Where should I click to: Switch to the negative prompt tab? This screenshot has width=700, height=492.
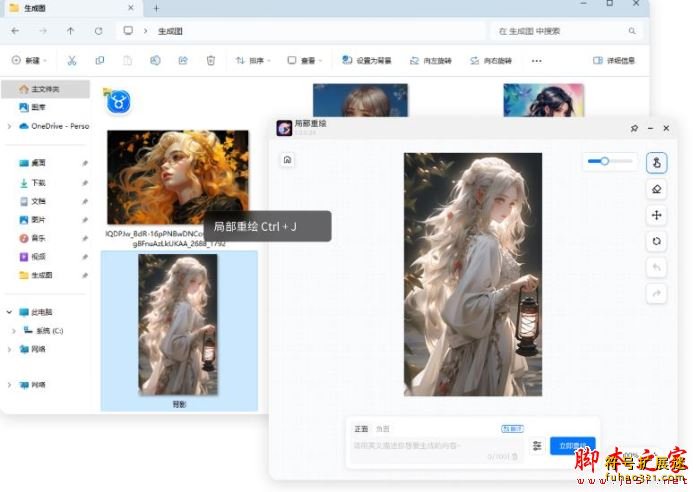pos(383,429)
